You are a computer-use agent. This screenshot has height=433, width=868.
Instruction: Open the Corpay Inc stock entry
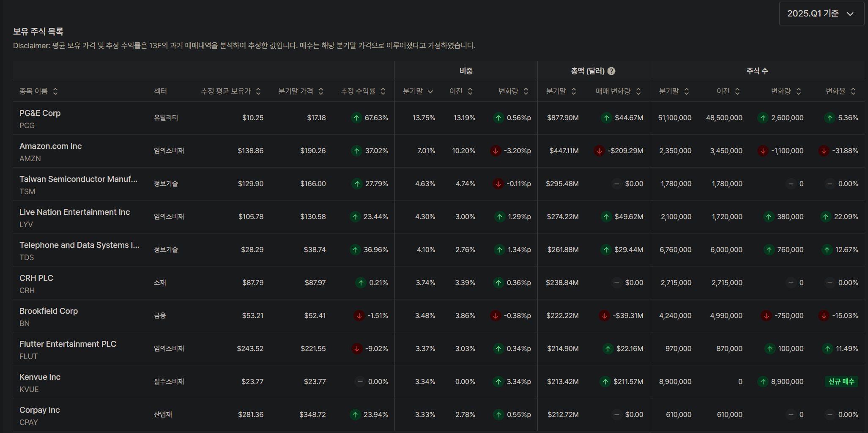pyautogui.click(x=40, y=410)
